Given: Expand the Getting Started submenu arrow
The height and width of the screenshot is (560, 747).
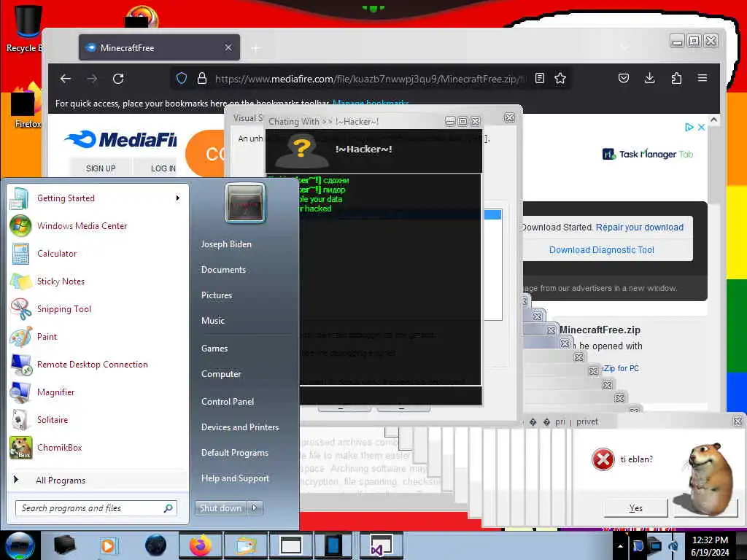Looking at the screenshot, I should 178,198.
